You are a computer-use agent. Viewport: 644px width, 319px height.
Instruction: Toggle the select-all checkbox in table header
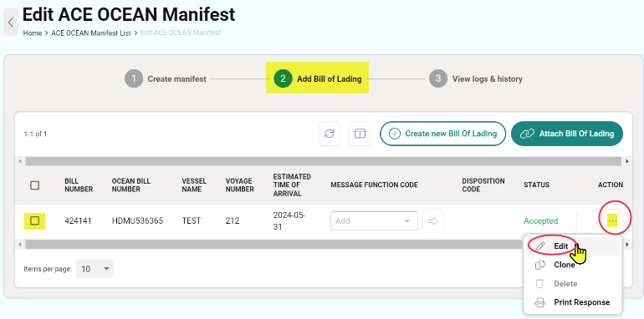point(35,185)
